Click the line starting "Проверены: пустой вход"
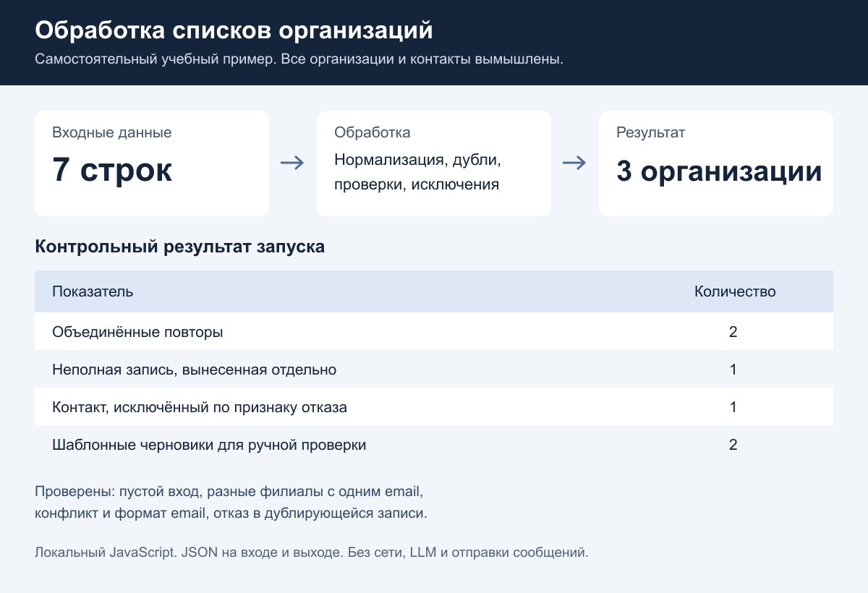868x593 pixels. point(229,492)
